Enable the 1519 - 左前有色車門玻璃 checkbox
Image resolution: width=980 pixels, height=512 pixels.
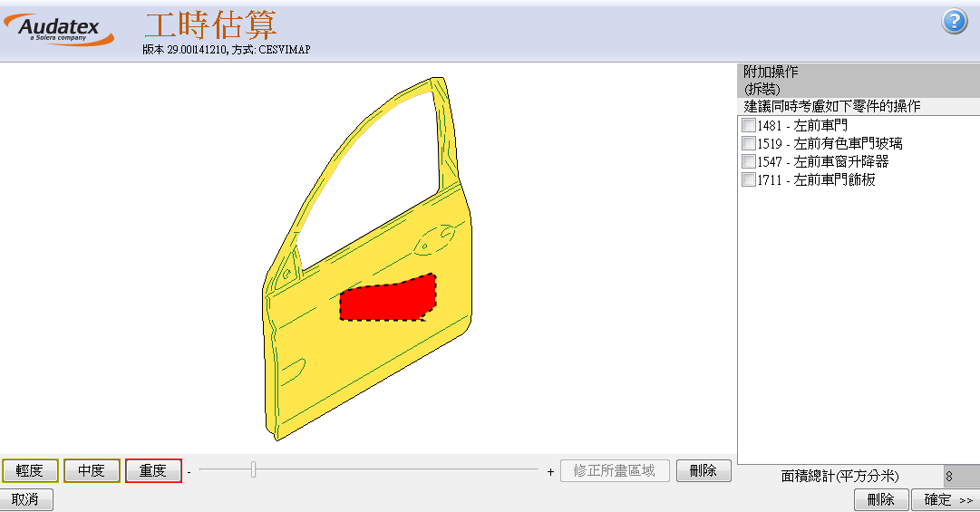(x=749, y=143)
